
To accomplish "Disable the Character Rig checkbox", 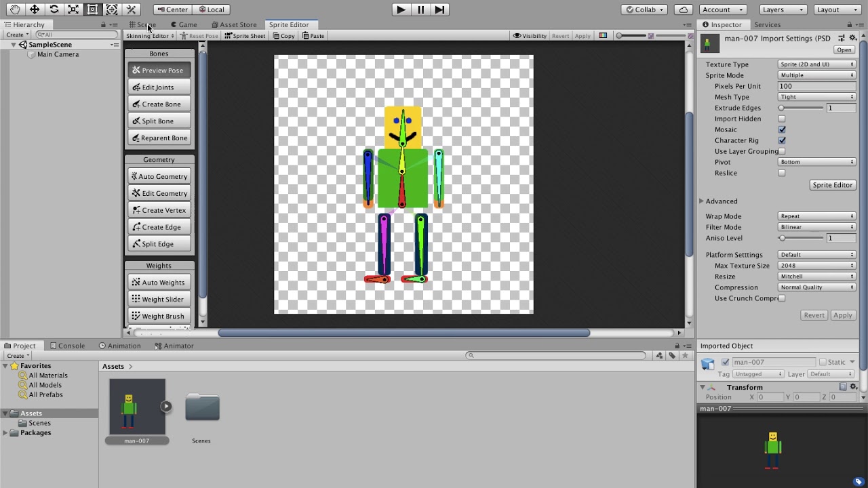I will click(x=782, y=140).
